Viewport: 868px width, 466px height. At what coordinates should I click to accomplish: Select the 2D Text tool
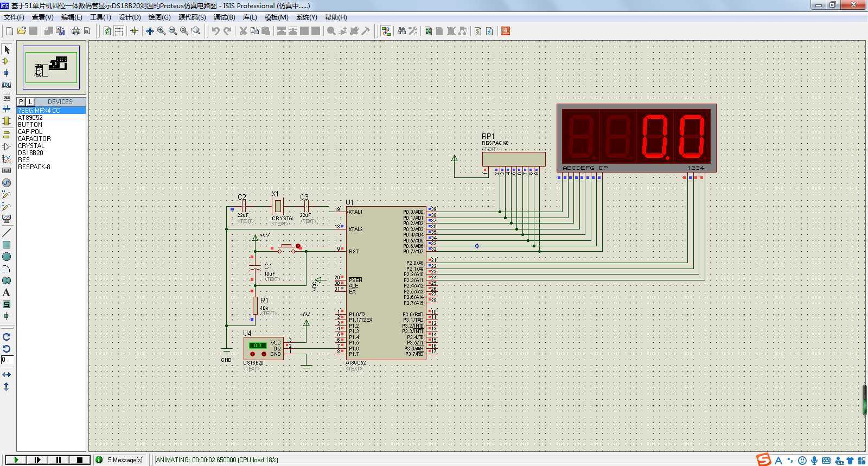click(x=7, y=292)
